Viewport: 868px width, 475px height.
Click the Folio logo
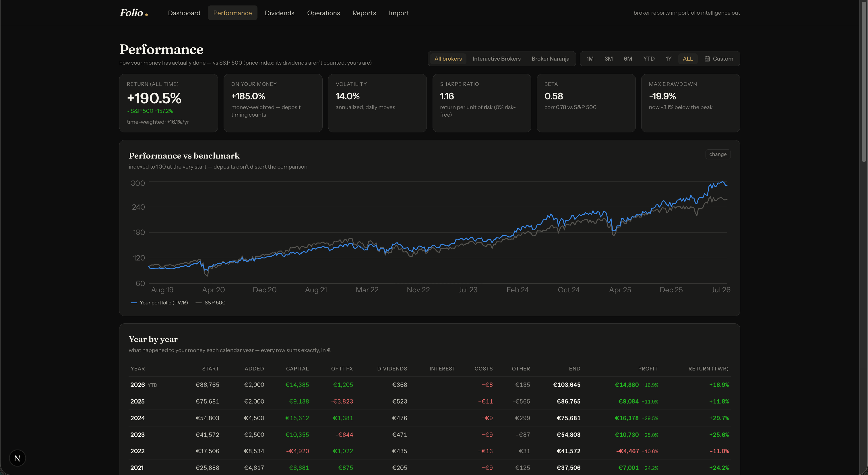134,13
